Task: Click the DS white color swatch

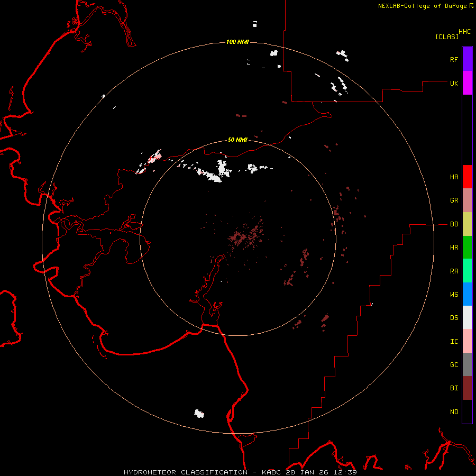Action: pos(467,317)
